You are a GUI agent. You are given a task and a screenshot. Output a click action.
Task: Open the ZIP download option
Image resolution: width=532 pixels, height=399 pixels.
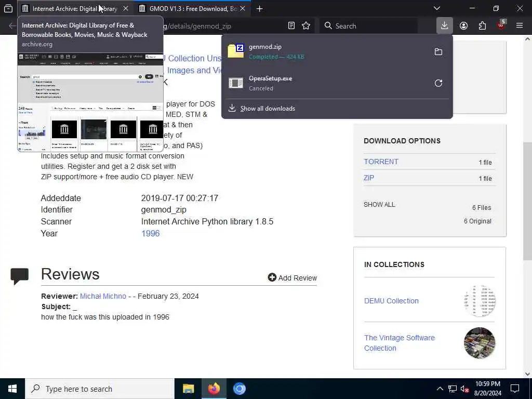pyautogui.click(x=369, y=178)
